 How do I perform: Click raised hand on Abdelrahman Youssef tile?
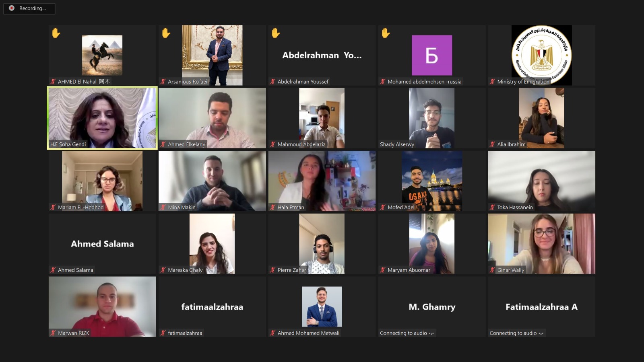276,33
